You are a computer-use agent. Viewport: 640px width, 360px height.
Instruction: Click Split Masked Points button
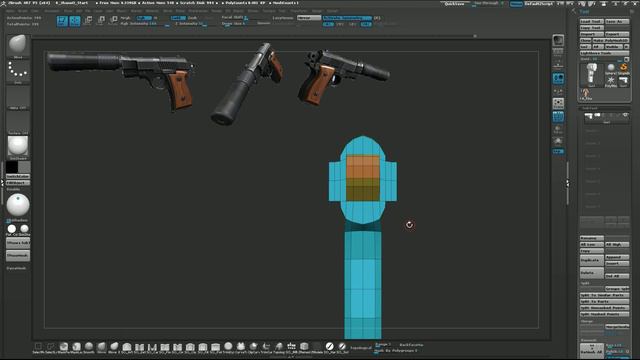coord(604,314)
